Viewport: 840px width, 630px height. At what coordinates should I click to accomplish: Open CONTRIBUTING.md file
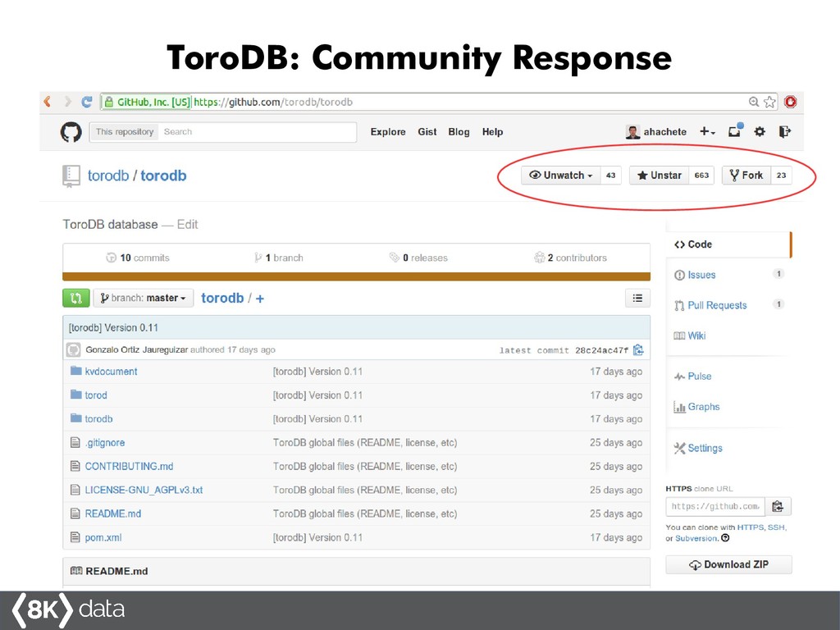click(x=129, y=466)
